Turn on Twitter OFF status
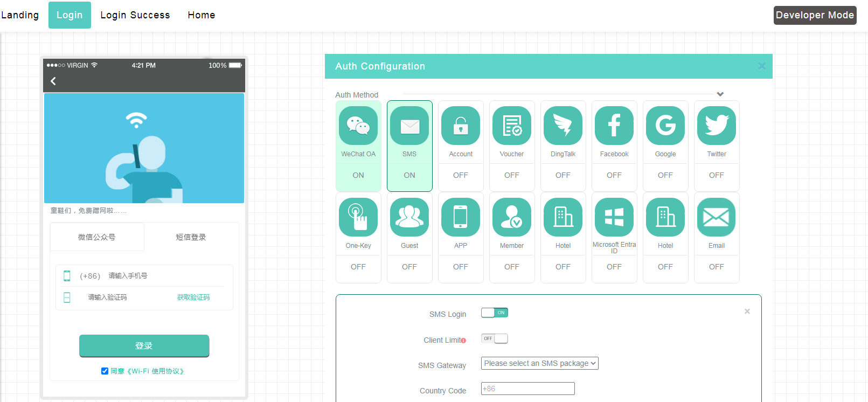This screenshot has height=402, width=868. point(717,175)
